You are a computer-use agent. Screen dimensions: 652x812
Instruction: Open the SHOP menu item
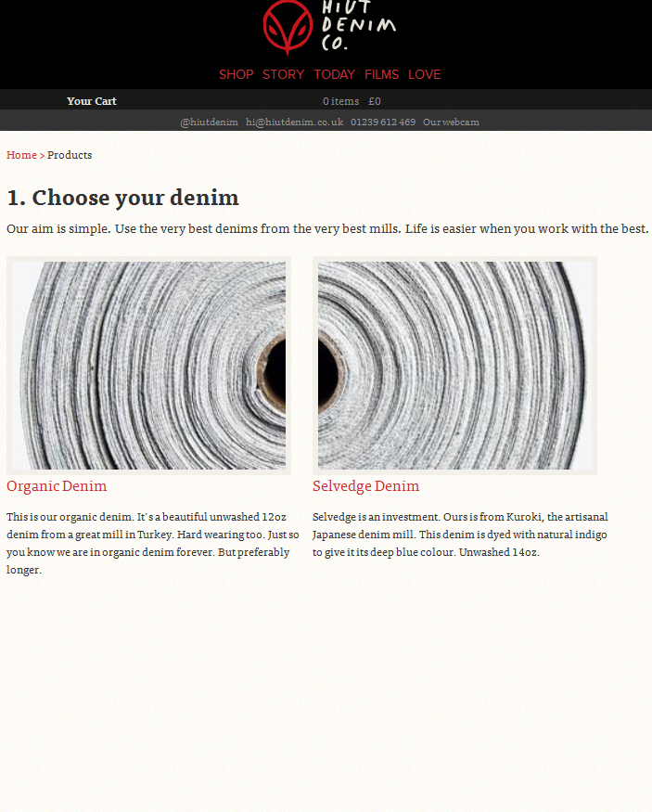(x=236, y=74)
